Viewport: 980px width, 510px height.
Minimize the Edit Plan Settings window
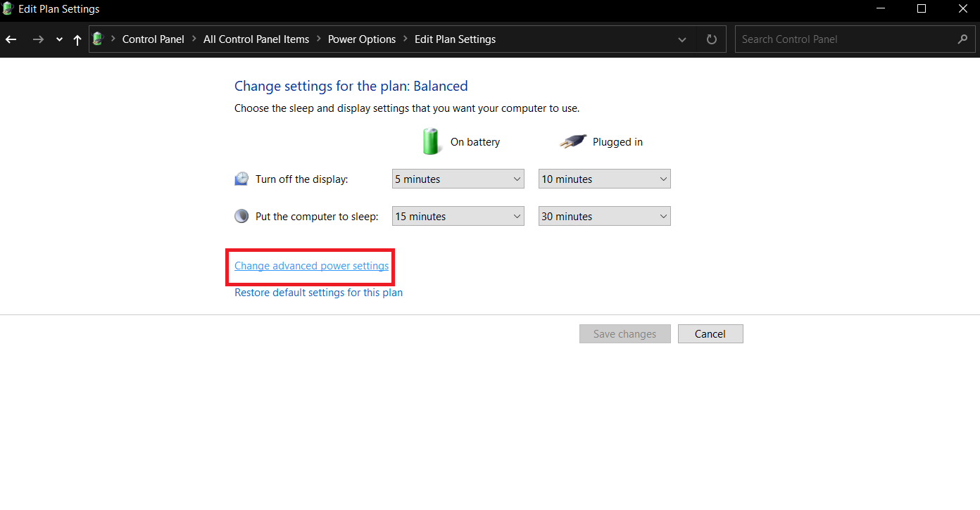pyautogui.click(x=881, y=9)
